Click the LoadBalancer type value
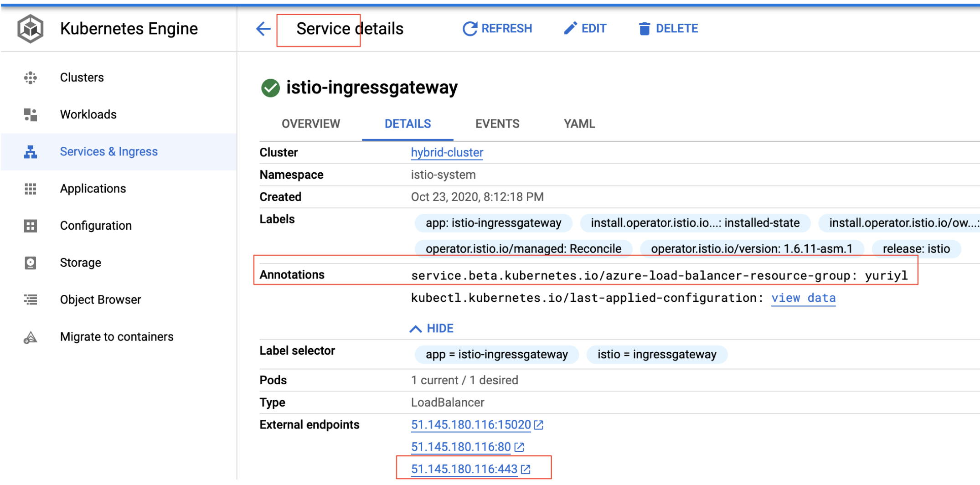980x485 pixels. click(448, 402)
